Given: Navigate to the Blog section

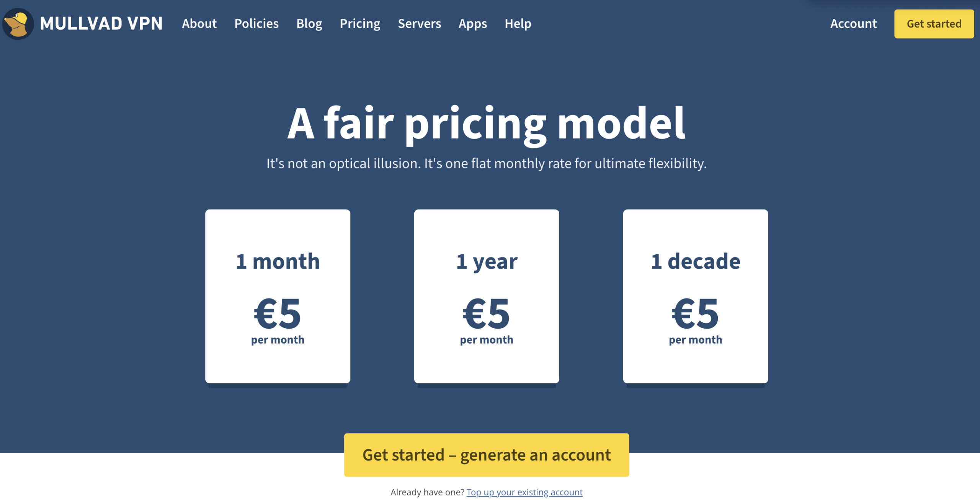Looking at the screenshot, I should [309, 23].
